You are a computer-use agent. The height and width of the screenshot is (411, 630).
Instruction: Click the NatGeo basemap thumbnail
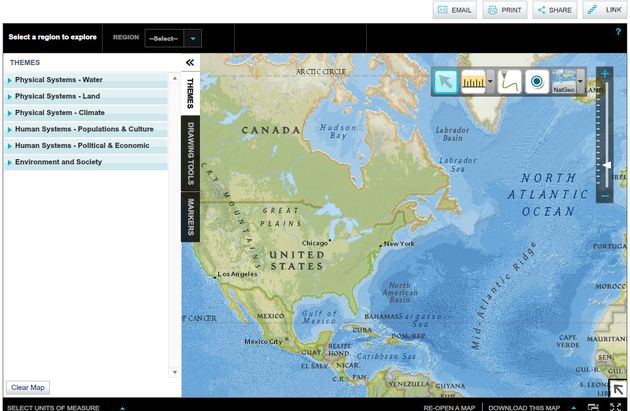tap(564, 82)
